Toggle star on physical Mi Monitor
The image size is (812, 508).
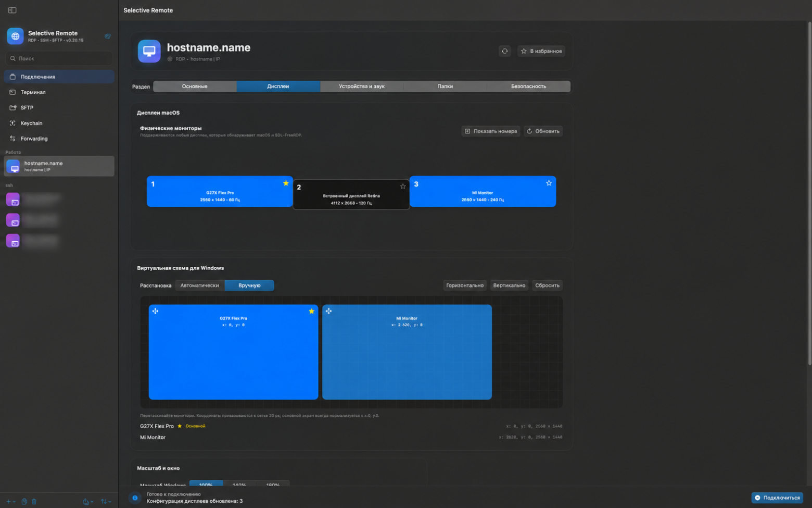click(x=549, y=183)
